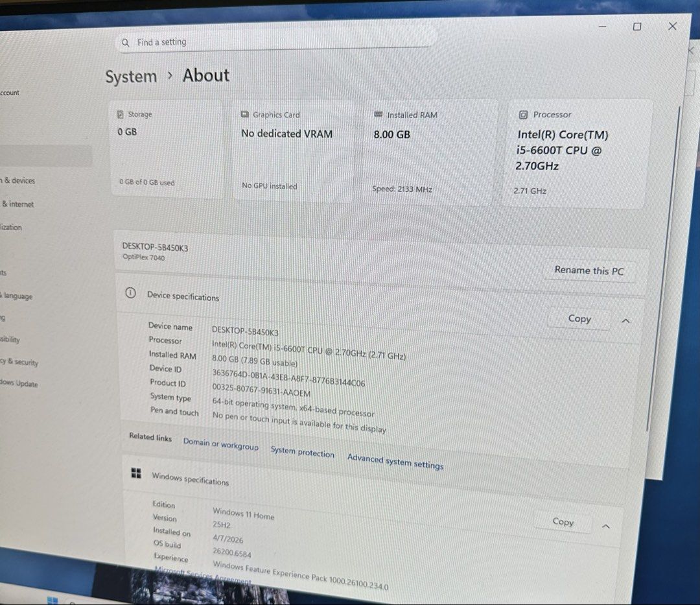Click the Device ID value 3636764D-0B1A
Image resolution: width=700 pixels, height=605 pixels.
(288, 378)
